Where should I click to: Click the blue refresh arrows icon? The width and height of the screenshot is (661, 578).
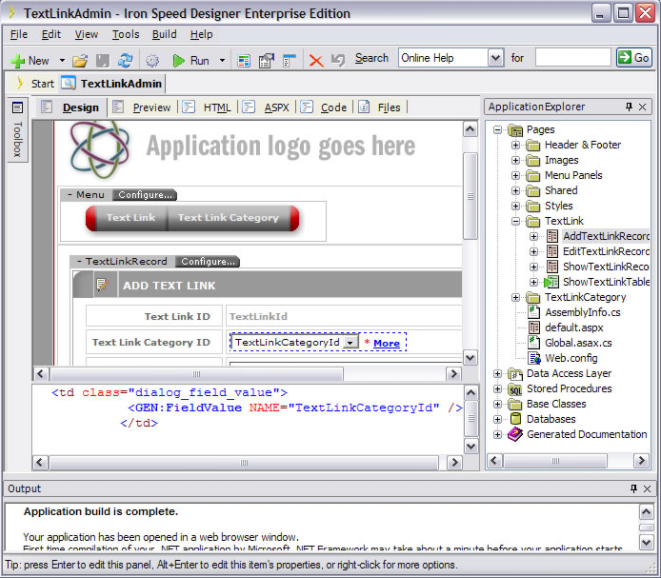pyautogui.click(x=125, y=61)
